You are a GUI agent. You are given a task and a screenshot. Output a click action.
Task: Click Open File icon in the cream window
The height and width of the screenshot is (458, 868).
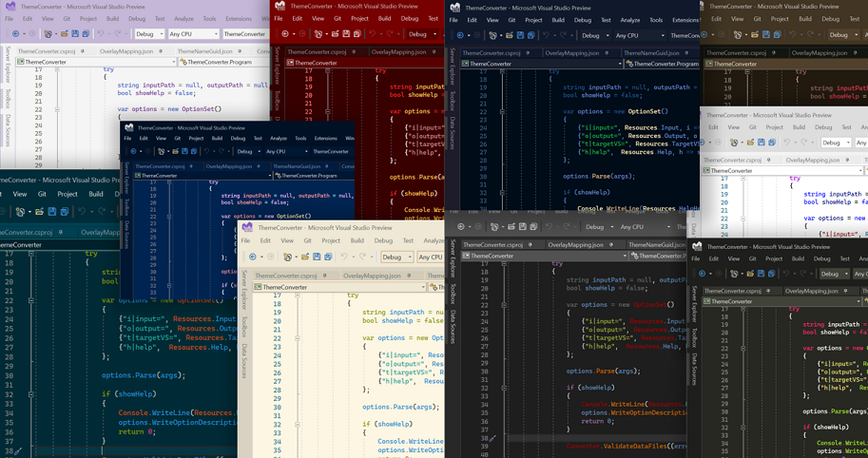pyautogui.click(x=304, y=257)
